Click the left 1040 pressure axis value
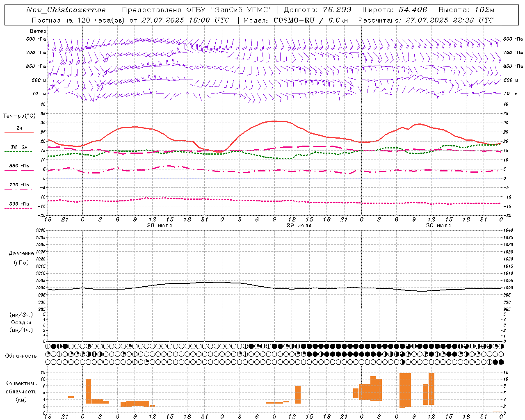The width and height of the screenshot is (525, 420). tap(41, 231)
